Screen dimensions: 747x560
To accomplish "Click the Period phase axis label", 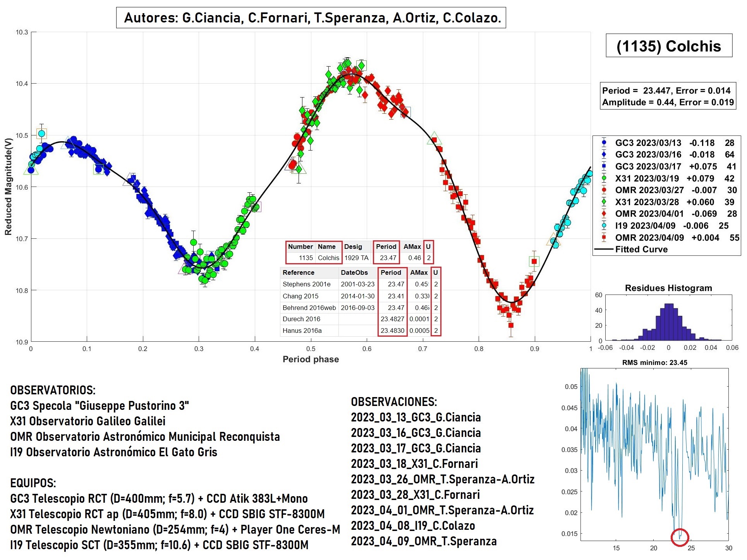I will (x=311, y=359).
